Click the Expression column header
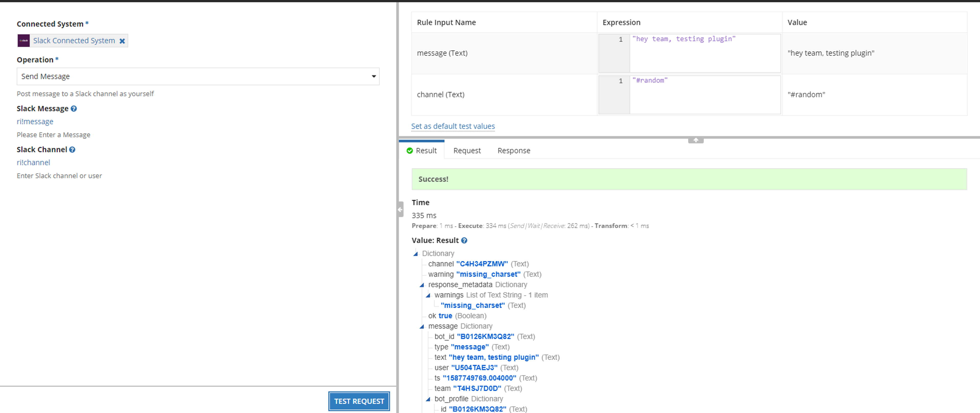This screenshot has width=980, height=413. [621, 22]
